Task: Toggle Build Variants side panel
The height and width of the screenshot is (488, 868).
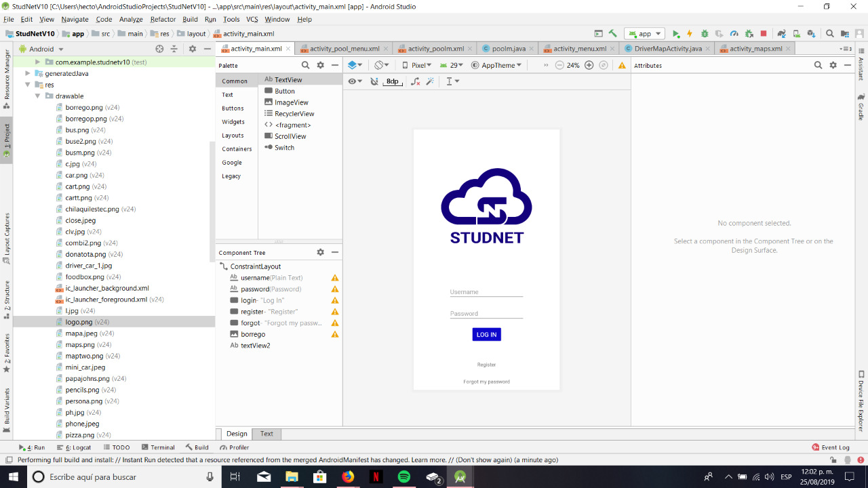Action: click(6, 410)
